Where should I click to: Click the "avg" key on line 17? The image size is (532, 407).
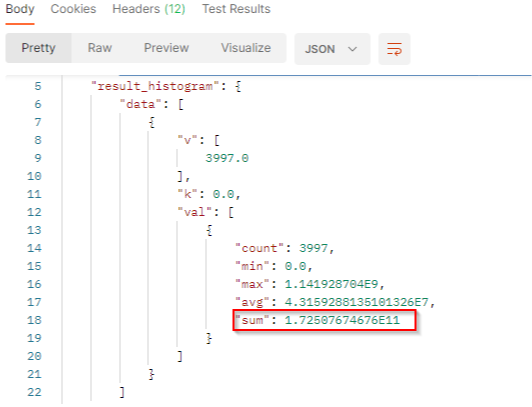252,302
